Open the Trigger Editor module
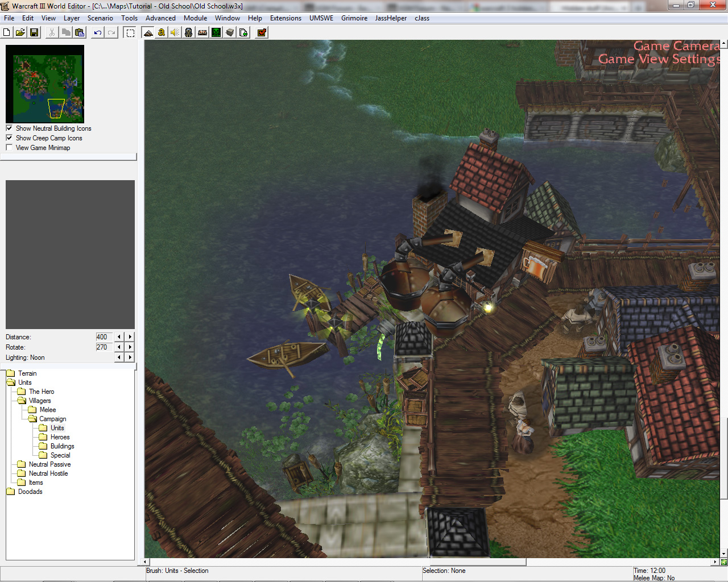The image size is (728, 582). (x=162, y=32)
